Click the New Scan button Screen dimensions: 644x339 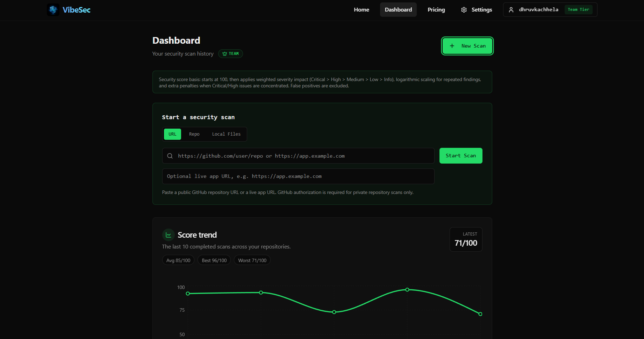[467, 46]
